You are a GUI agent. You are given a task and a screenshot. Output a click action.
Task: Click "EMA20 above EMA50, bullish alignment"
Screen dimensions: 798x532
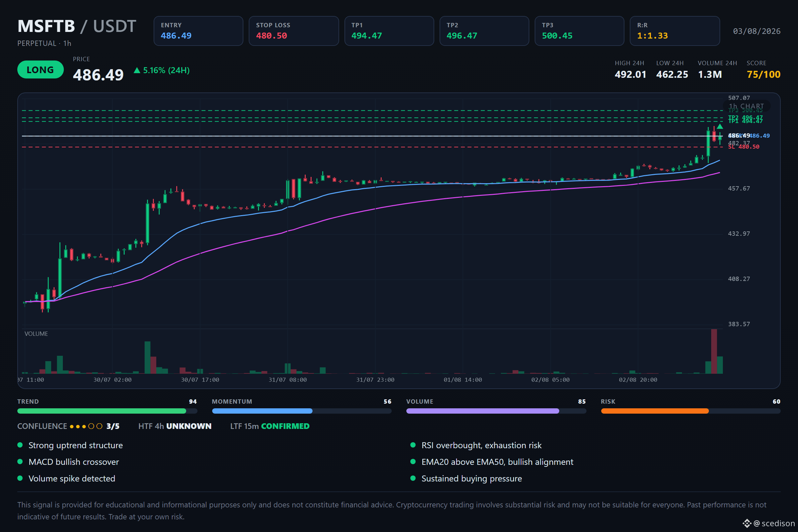point(497,462)
